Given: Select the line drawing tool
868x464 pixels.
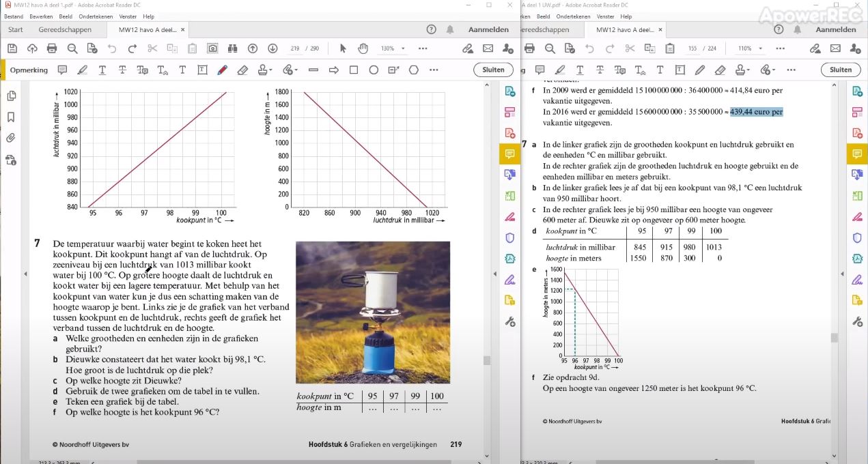Looking at the screenshot, I should coord(313,70).
